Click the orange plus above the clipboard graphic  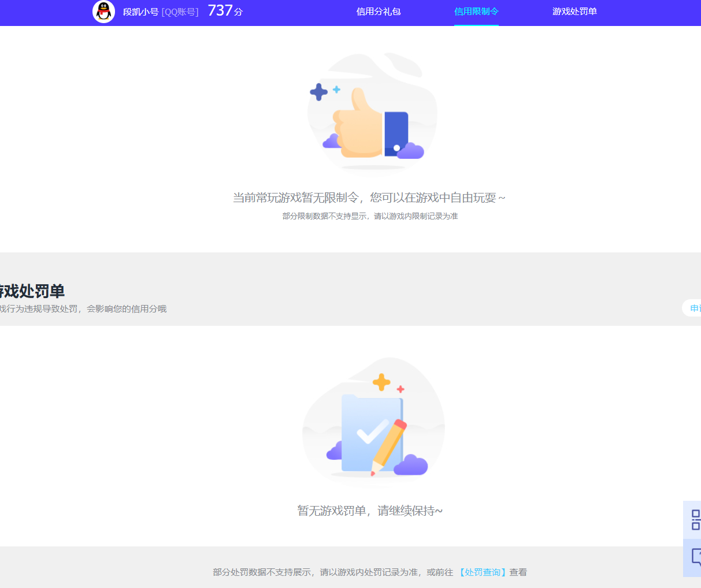pos(380,381)
